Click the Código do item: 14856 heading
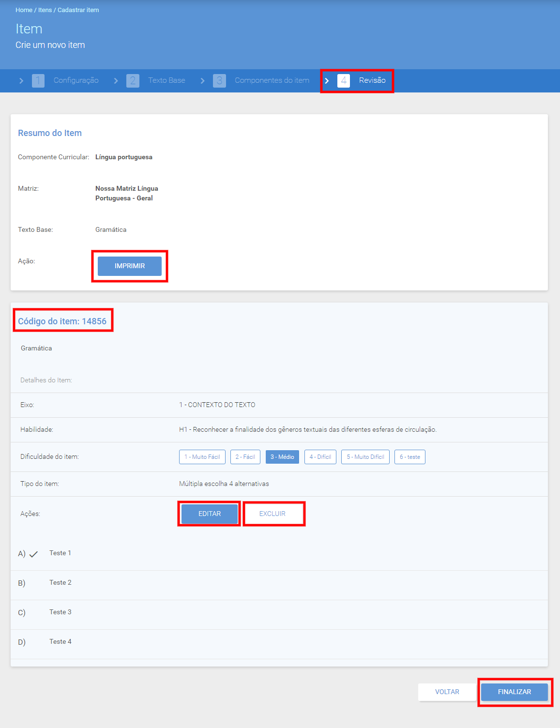Image resolution: width=560 pixels, height=728 pixels. tap(62, 321)
